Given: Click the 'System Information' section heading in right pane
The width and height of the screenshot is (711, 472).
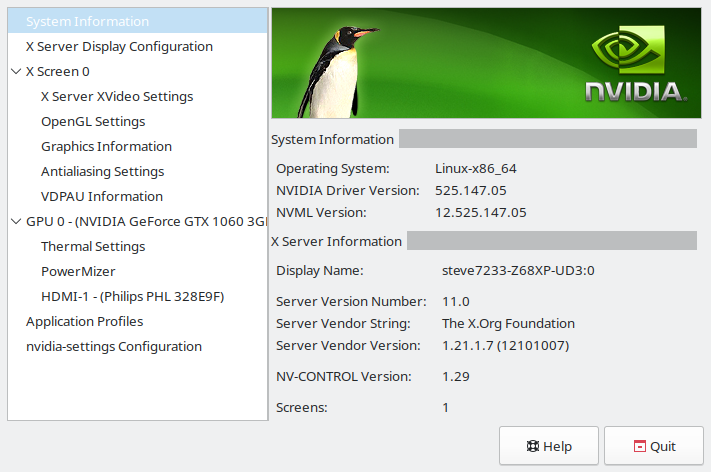Looking at the screenshot, I should point(332,140).
